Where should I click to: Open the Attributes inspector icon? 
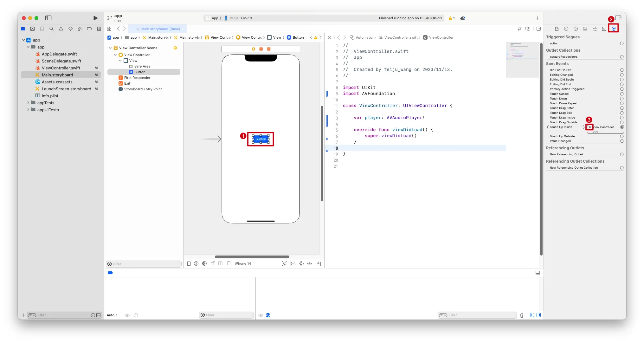click(x=595, y=29)
